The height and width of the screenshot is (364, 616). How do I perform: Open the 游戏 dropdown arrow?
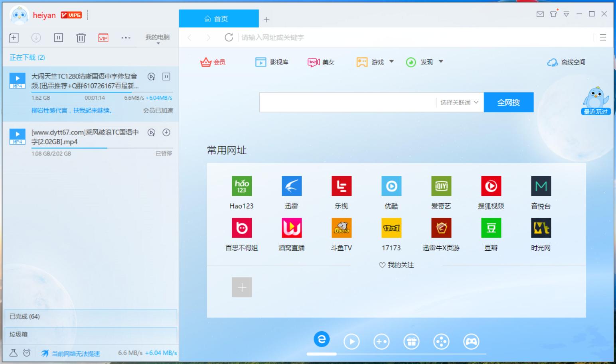(391, 62)
